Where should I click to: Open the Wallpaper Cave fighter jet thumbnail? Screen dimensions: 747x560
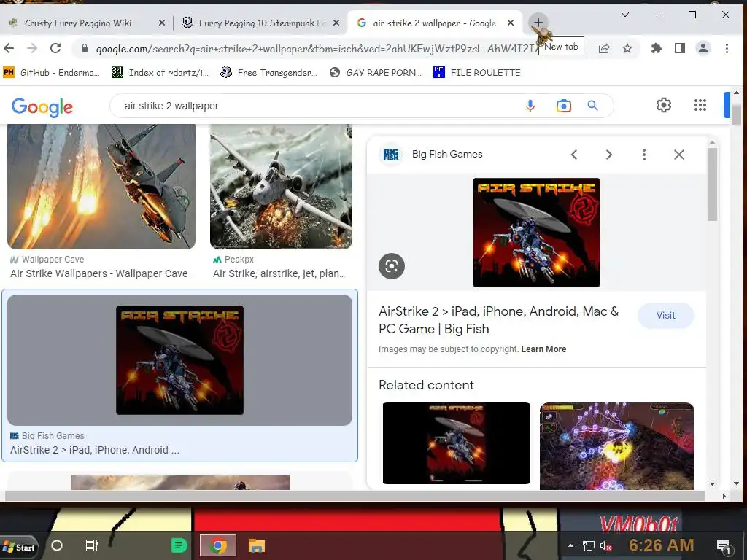(x=101, y=186)
